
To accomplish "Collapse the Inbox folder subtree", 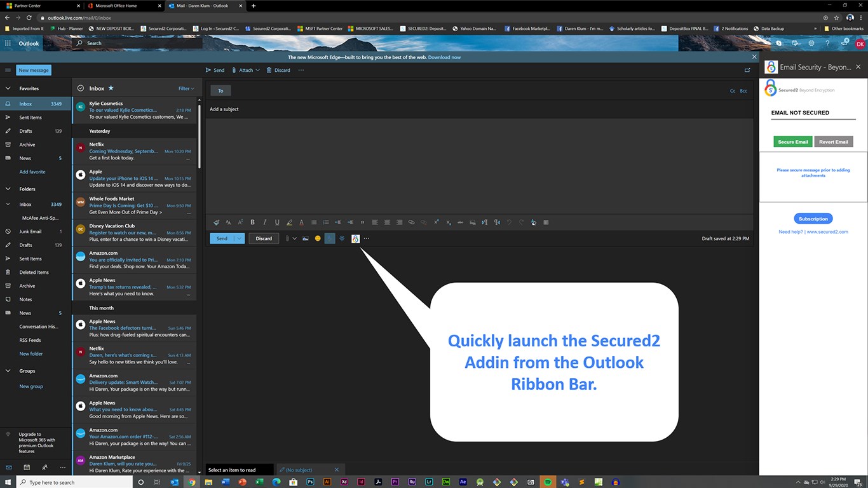I will pyautogui.click(x=8, y=205).
